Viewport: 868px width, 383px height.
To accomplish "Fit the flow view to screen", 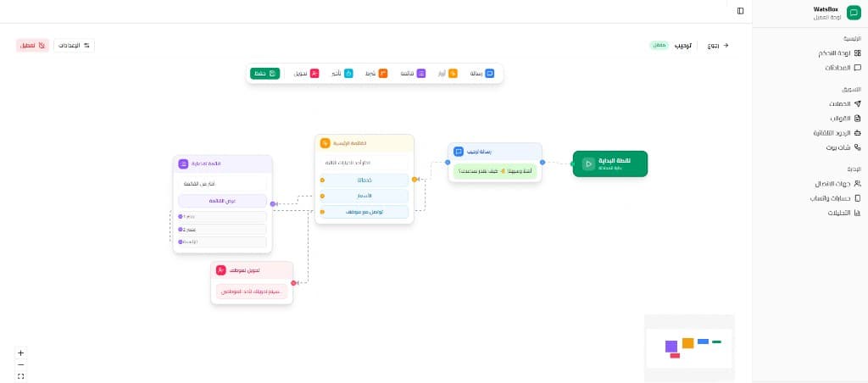I will coord(21,375).
